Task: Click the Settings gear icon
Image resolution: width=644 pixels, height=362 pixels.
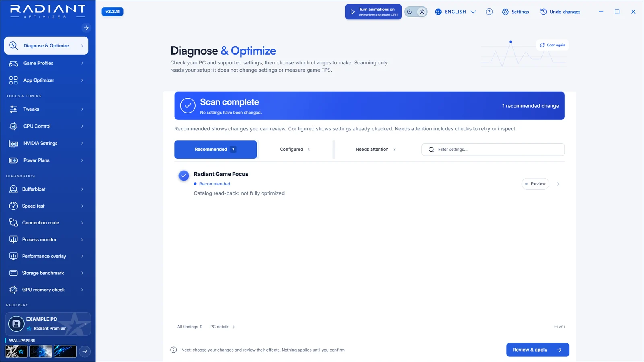Action: (x=505, y=12)
